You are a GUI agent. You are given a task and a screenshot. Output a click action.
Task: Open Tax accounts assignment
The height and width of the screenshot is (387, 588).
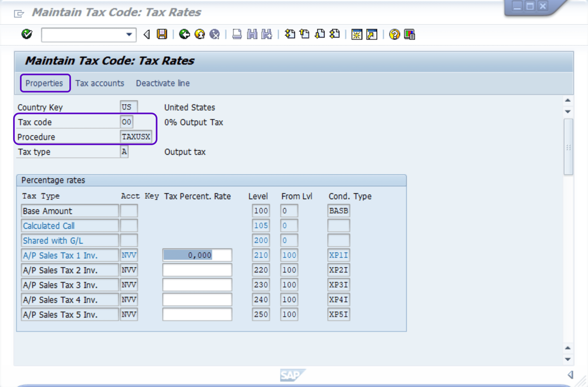coord(100,83)
